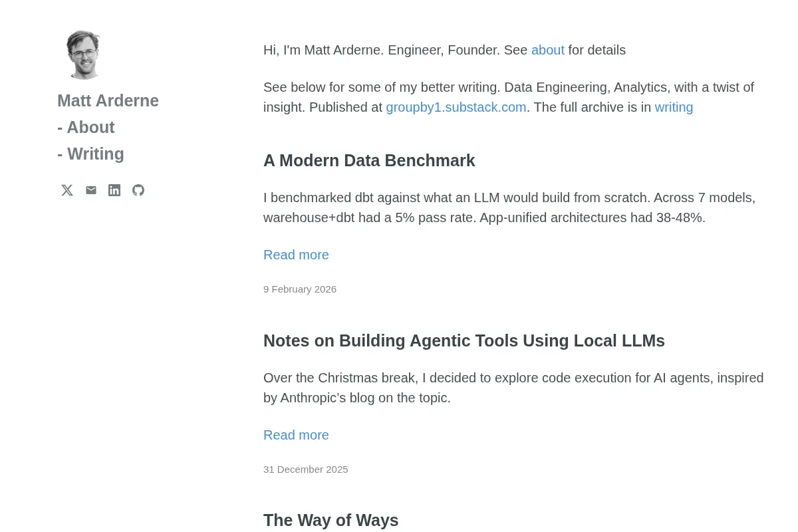Visit the GitHub icon link
798x532 pixels.
point(138,190)
